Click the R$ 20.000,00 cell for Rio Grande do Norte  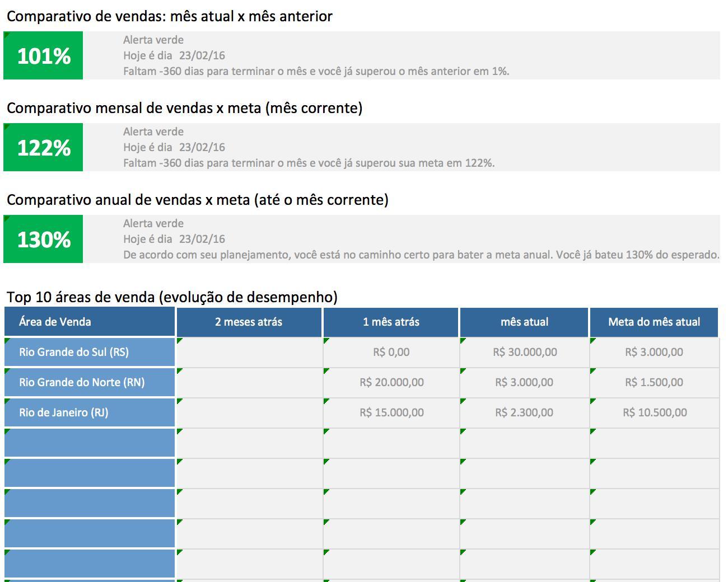coord(391,382)
